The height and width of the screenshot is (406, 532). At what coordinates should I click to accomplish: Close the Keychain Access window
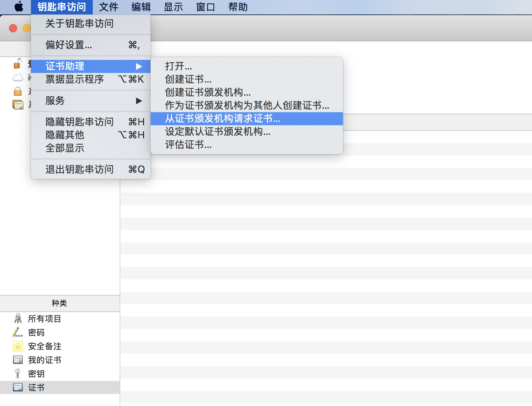pos(13,28)
